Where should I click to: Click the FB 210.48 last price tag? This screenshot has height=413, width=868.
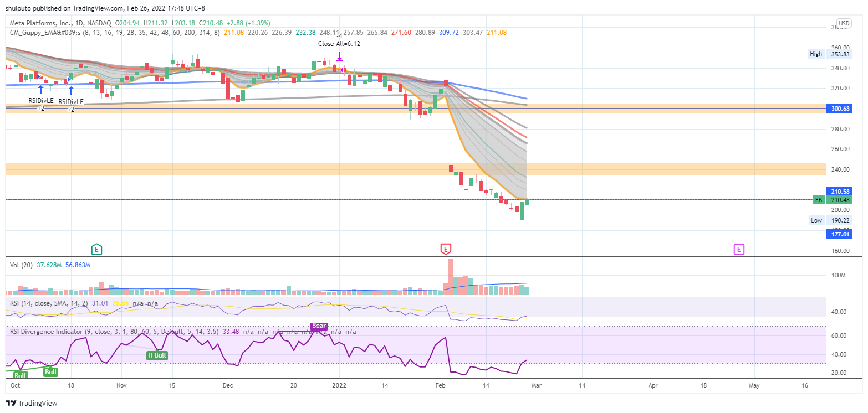[832, 199]
